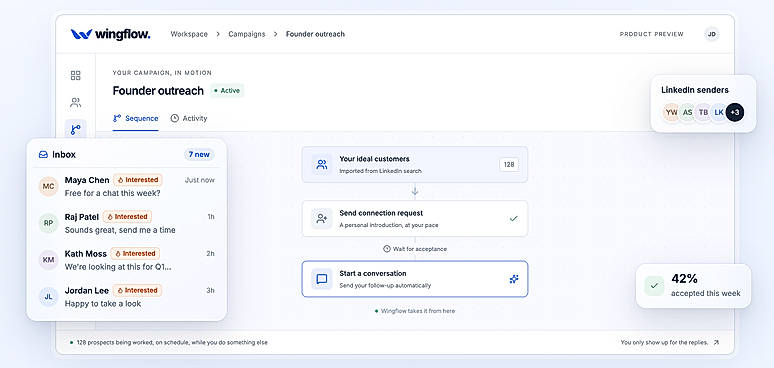This screenshot has height=368, width=774.
Task: Open Jordan Lee's message 'Happy to take a look'
Action: tap(103, 304)
